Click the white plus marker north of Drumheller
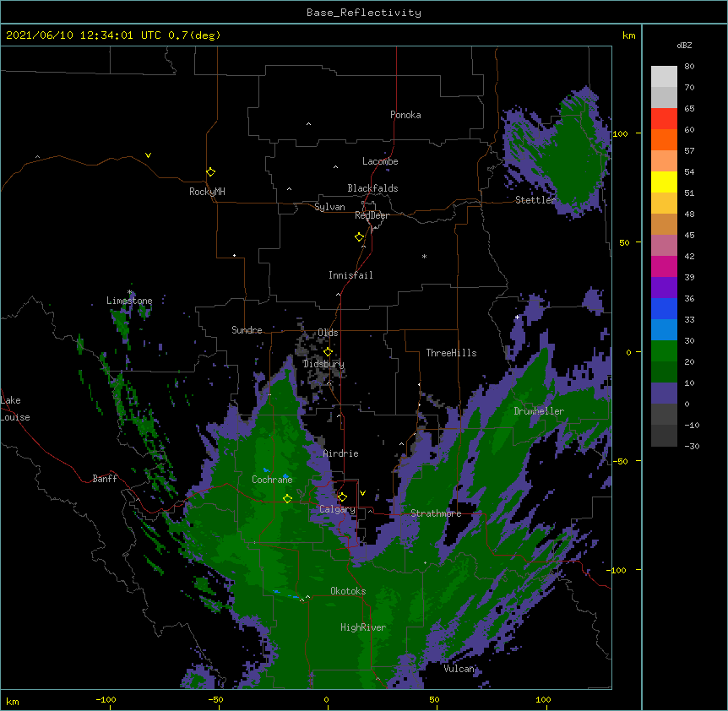728x711 pixels. (x=517, y=317)
